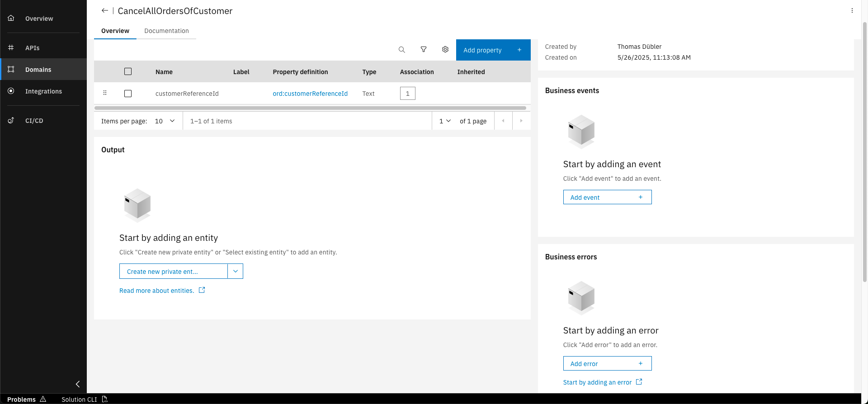The image size is (868, 404).
Task: Click the Integrations icon in the sidebar
Action: coord(11,91)
